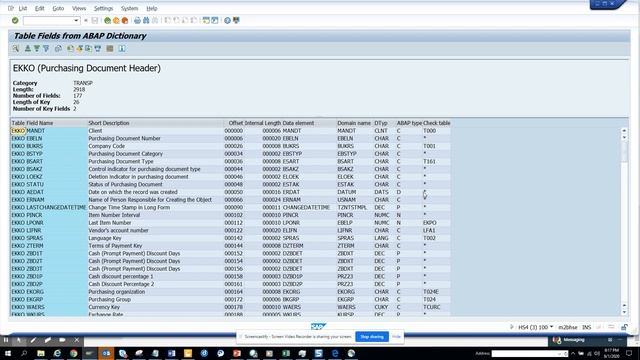640x360 pixels.
Task: Click 'Purchasing organization' description
Action: (x=117, y=292)
